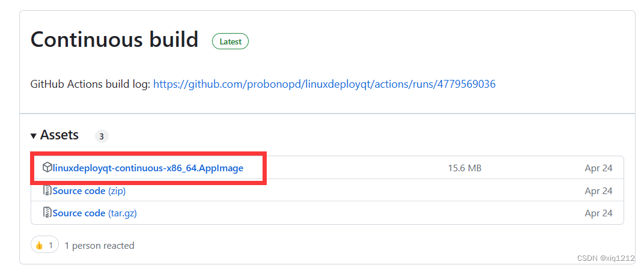Viewport: 644px width, 268px height.
Task: Download linuxdeployqt-continuous-x86_64.AppImage
Action: click(x=148, y=168)
